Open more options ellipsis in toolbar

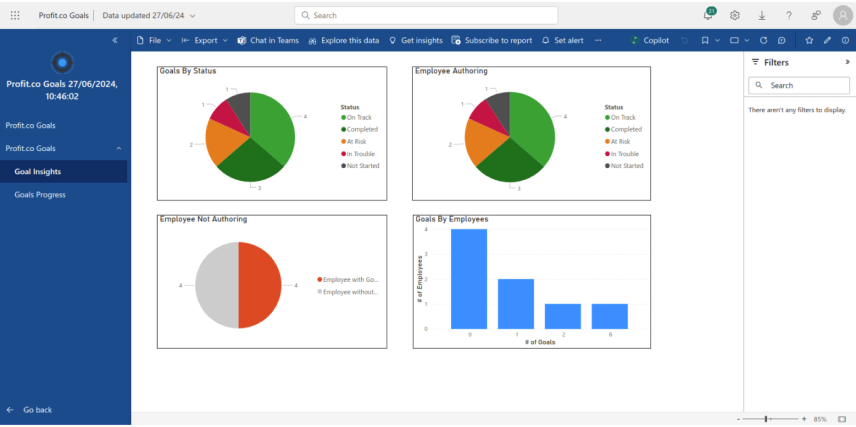[598, 40]
